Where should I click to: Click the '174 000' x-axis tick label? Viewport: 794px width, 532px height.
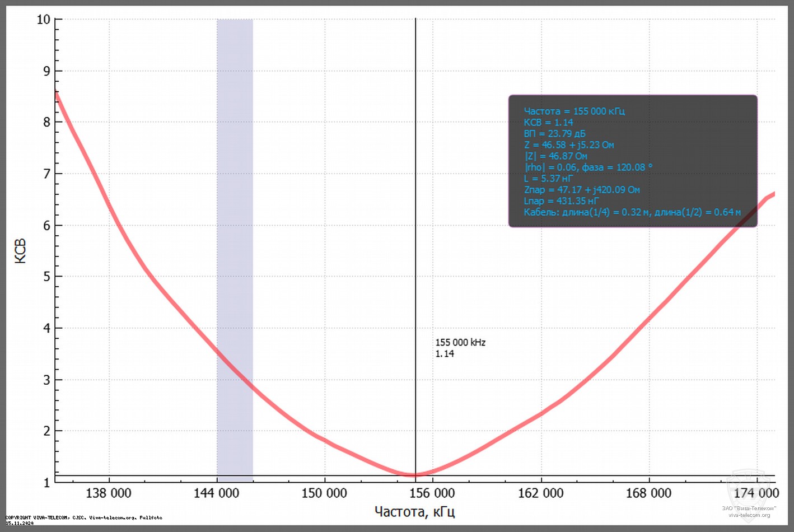(756, 493)
